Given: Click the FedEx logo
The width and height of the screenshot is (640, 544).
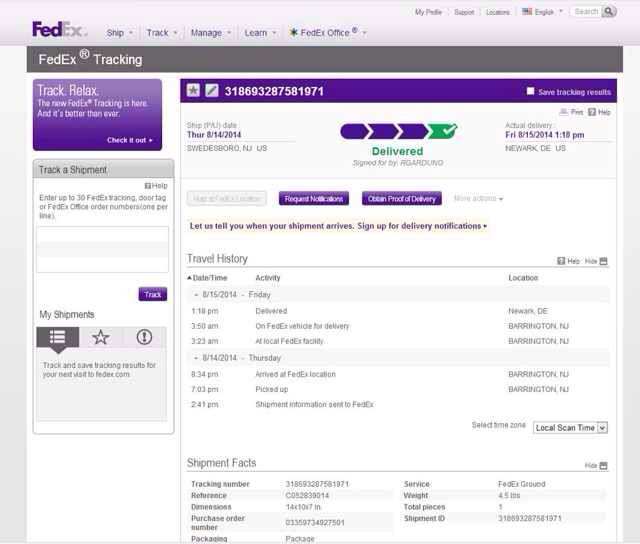Looking at the screenshot, I should (59, 31).
